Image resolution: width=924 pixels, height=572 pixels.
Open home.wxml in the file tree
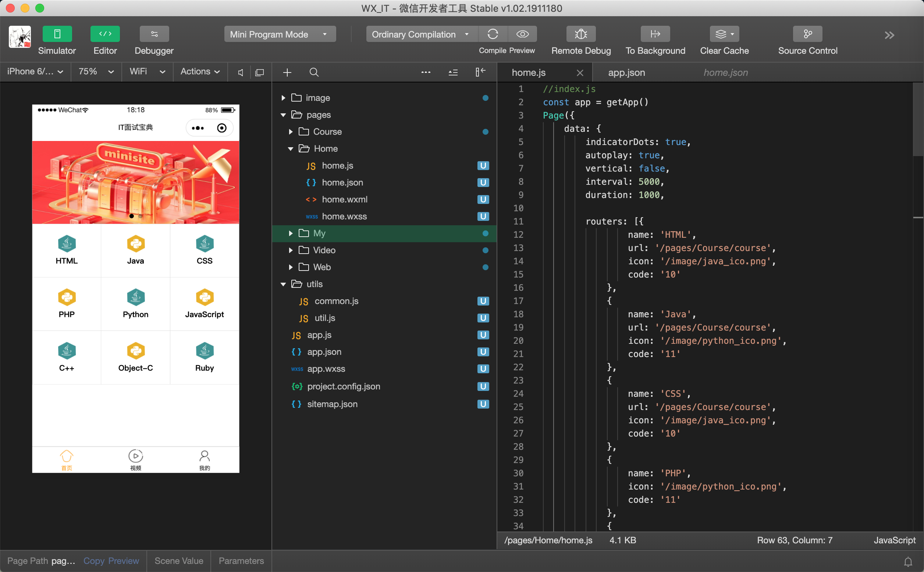(344, 200)
